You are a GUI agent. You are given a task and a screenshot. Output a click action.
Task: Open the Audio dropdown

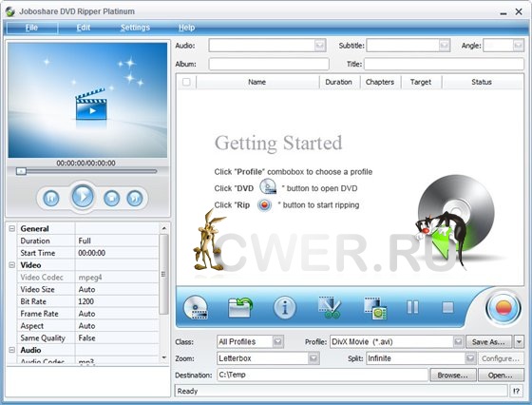click(319, 45)
